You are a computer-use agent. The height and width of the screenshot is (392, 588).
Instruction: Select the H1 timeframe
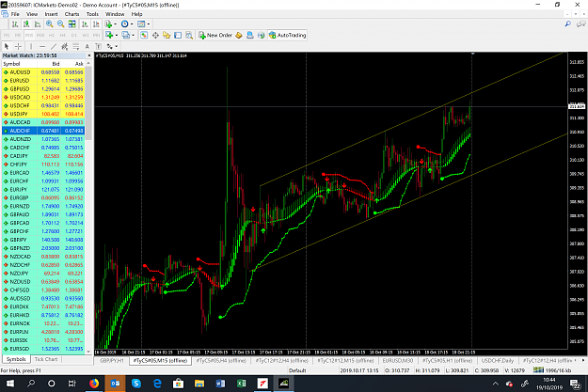tap(52, 35)
